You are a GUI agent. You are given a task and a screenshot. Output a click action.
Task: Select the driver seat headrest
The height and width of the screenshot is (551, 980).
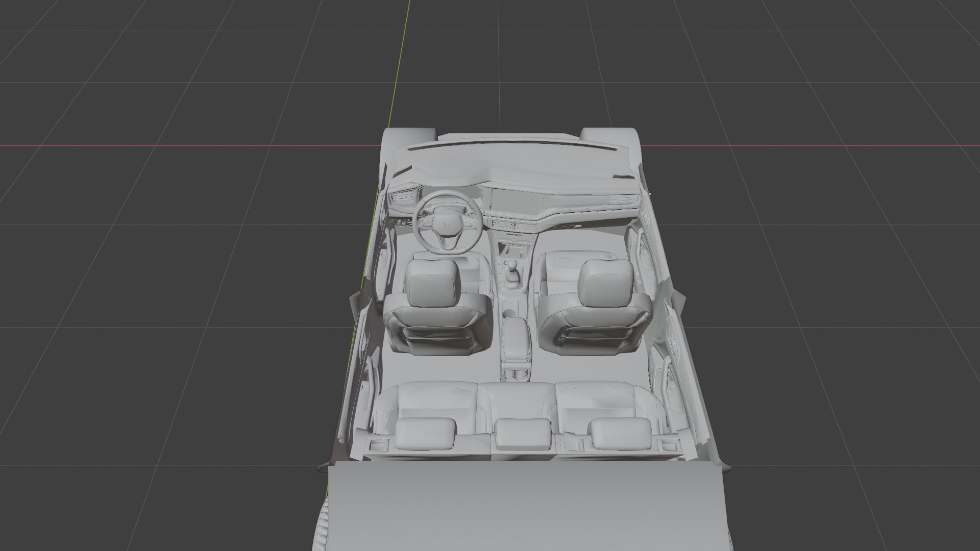434,284
